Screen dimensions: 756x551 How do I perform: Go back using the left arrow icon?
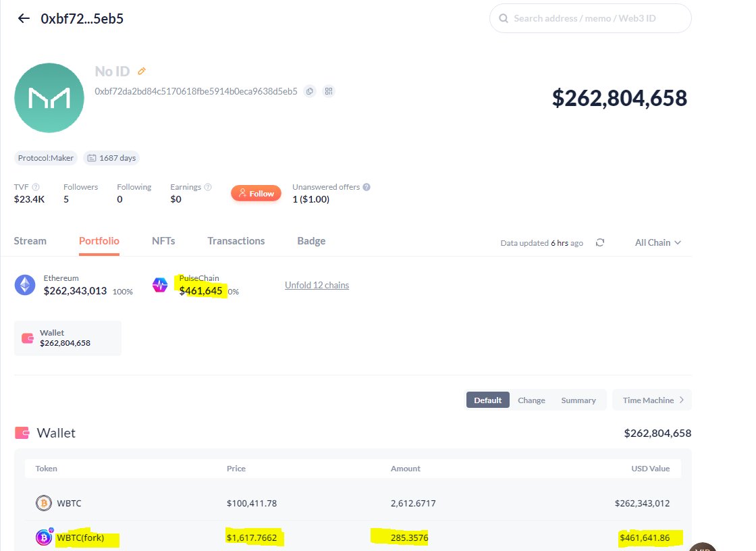[24, 18]
